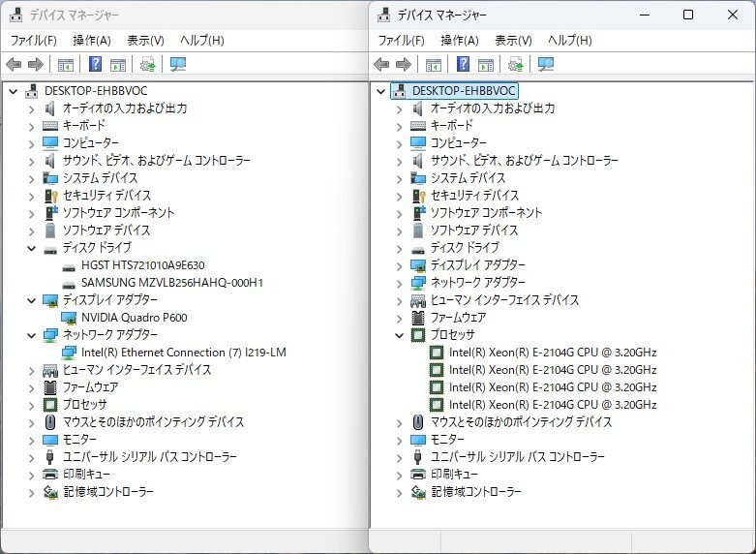Screen dimensions: 756x554
Task: Select HGST HTS721010A9E630 entry
Action: click(142, 265)
